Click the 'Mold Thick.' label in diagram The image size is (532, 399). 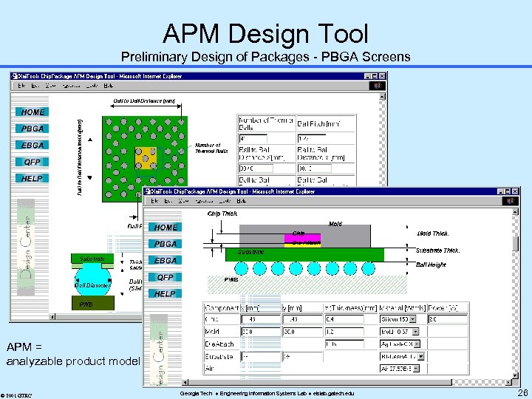coord(433,233)
